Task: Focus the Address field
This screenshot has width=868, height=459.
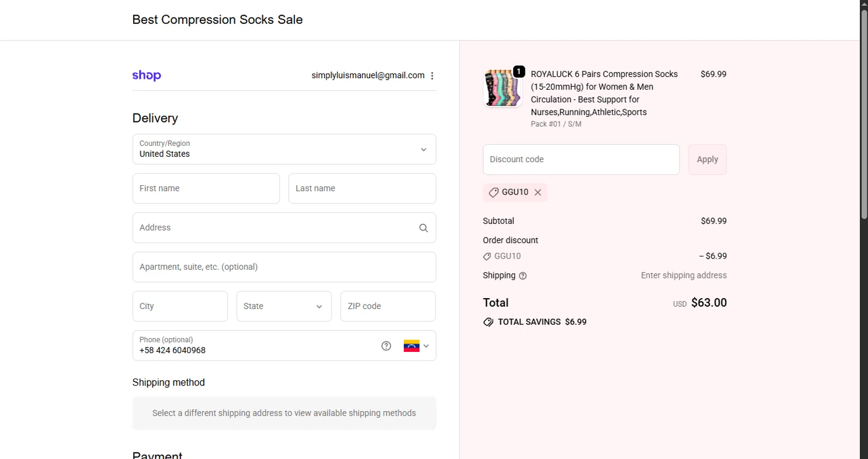Action: coord(284,228)
